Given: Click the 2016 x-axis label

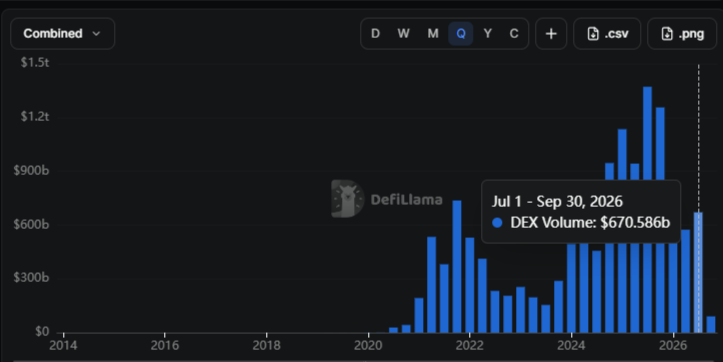Looking at the screenshot, I should (x=165, y=345).
